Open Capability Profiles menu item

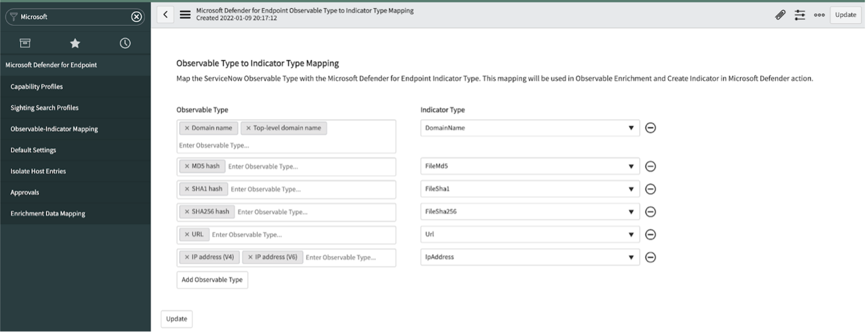(x=75, y=87)
